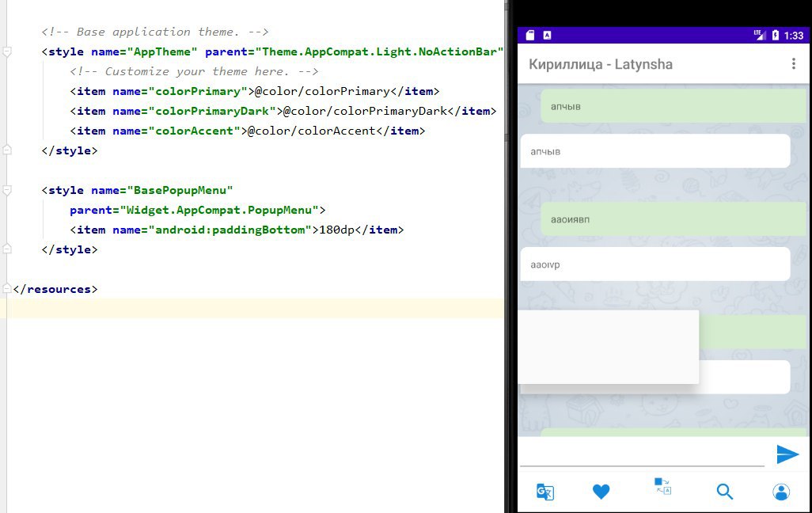Click the 'Base application theme' comment
The image size is (812, 513).
pos(155,32)
